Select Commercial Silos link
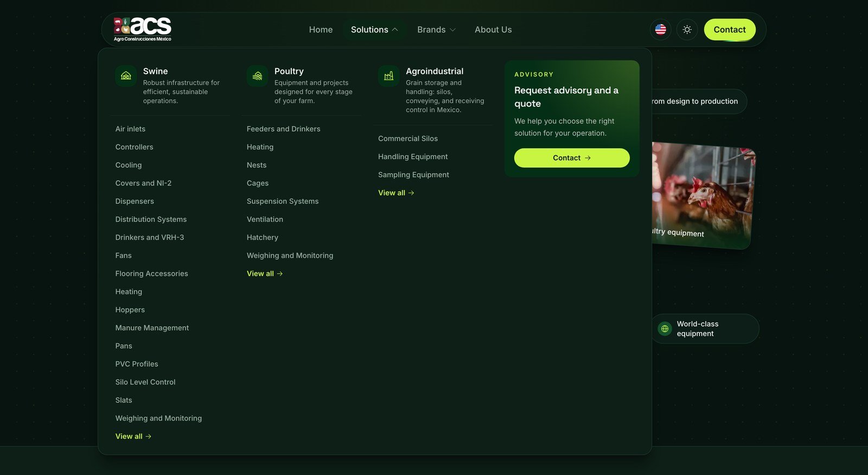The width and height of the screenshot is (868, 475). click(408, 139)
